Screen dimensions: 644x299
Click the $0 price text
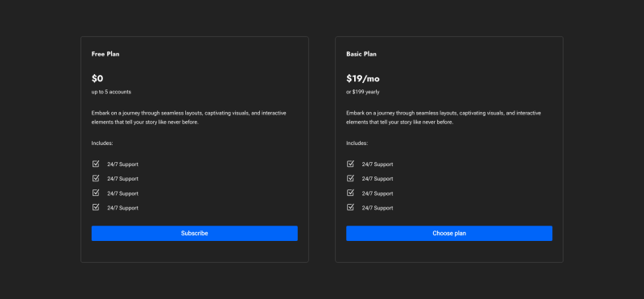point(97,78)
